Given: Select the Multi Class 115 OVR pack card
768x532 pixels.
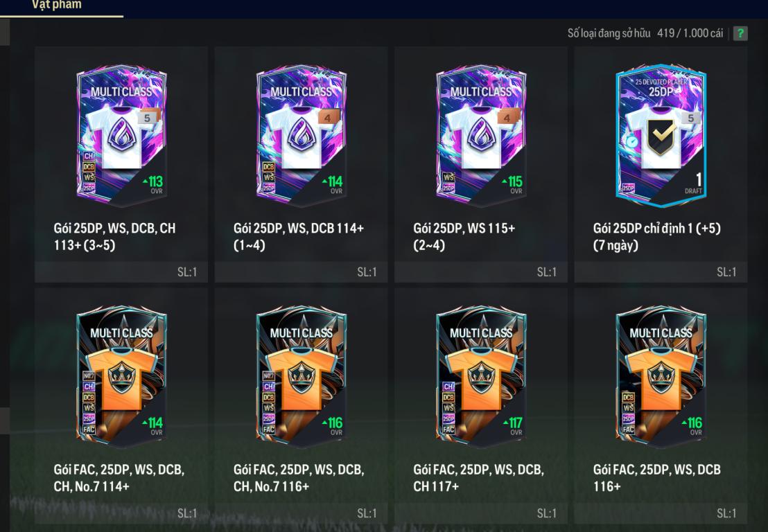Looking at the screenshot, I should point(481,135).
